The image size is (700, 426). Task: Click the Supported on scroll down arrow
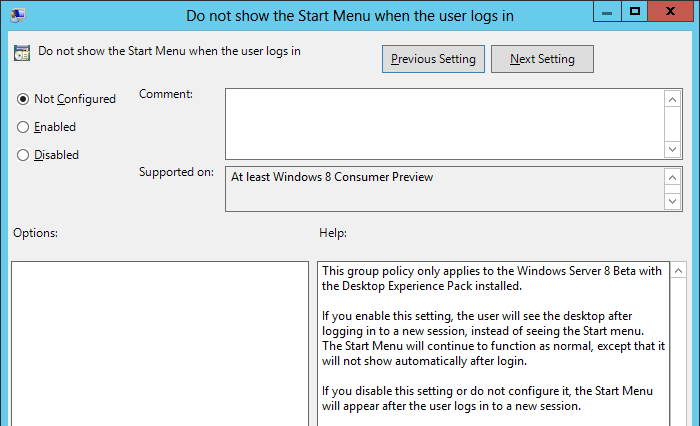point(673,201)
